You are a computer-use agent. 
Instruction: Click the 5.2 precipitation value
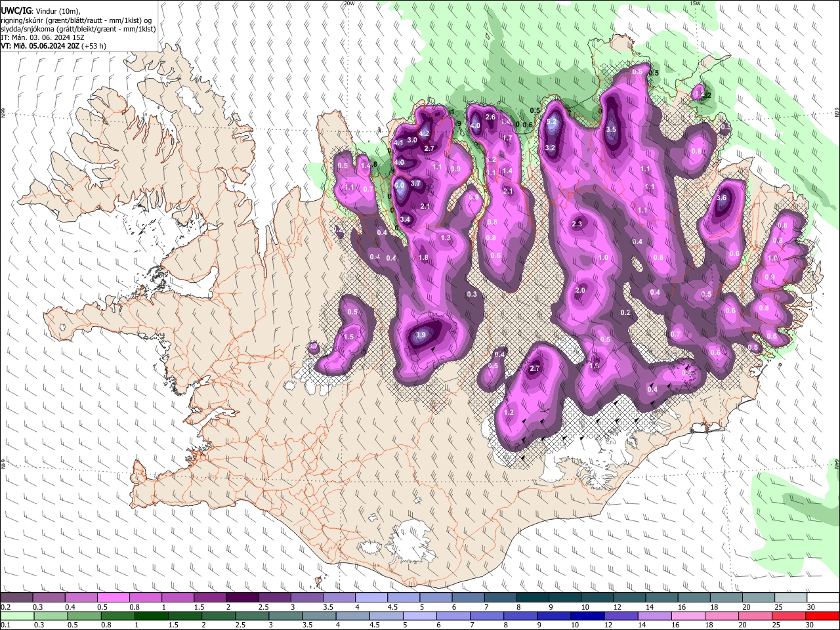click(x=551, y=121)
